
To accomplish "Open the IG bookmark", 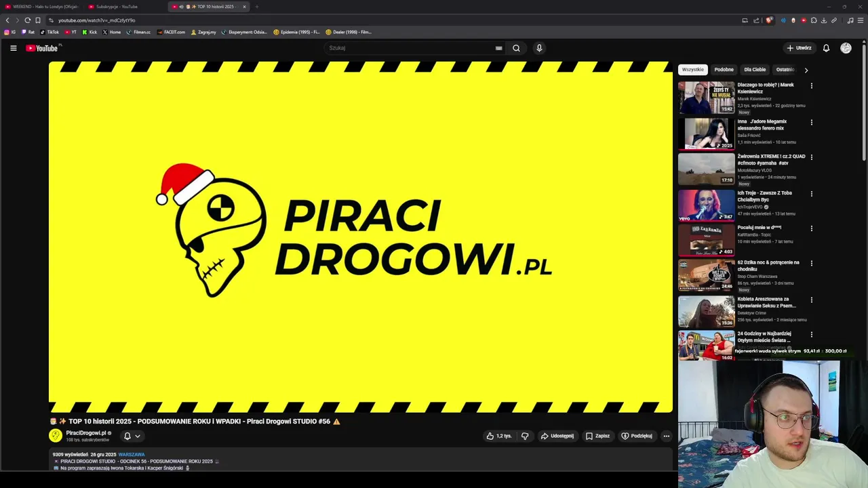I will point(9,32).
